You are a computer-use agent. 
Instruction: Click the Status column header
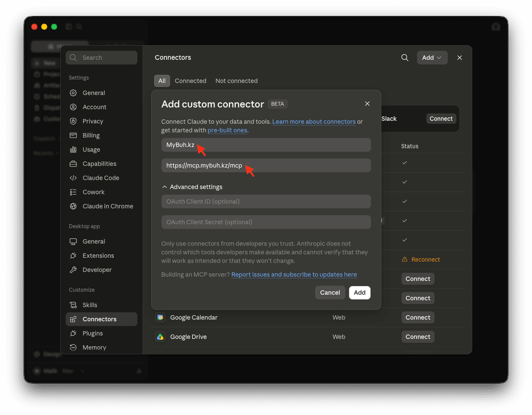click(x=410, y=146)
